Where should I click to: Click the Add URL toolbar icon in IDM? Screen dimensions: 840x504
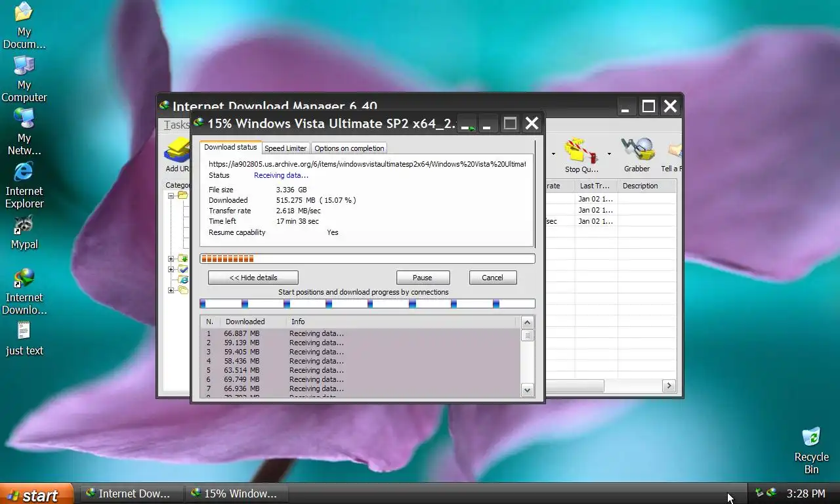pyautogui.click(x=177, y=151)
